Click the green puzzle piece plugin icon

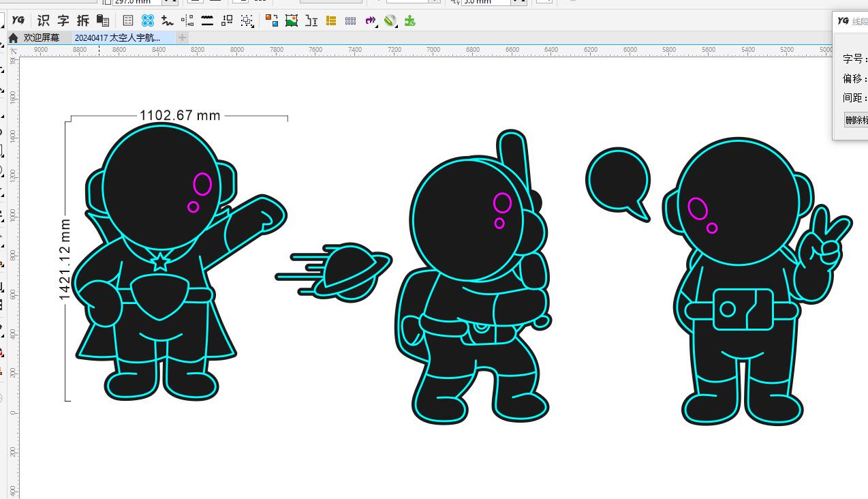click(x=410, y=21)
